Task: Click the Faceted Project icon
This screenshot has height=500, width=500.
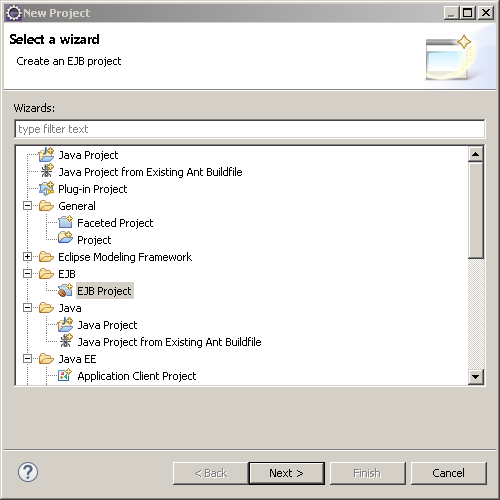Action: point(65,222)
